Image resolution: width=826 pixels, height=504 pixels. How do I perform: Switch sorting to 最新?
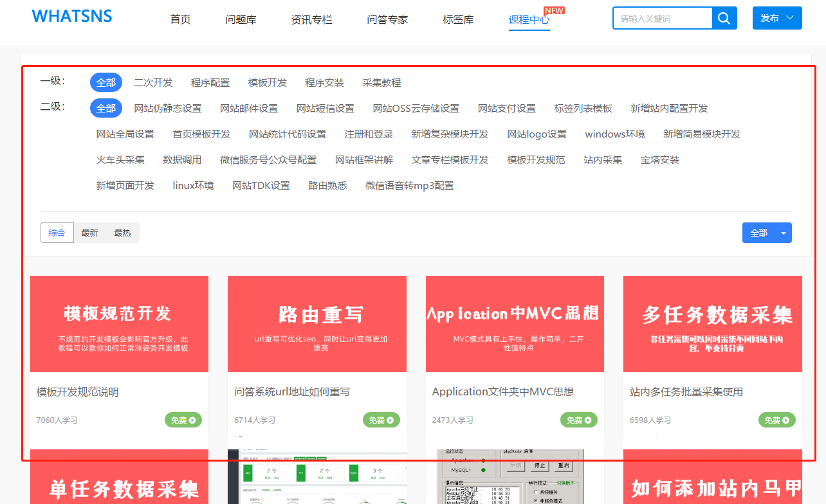(x=90, y=233)
